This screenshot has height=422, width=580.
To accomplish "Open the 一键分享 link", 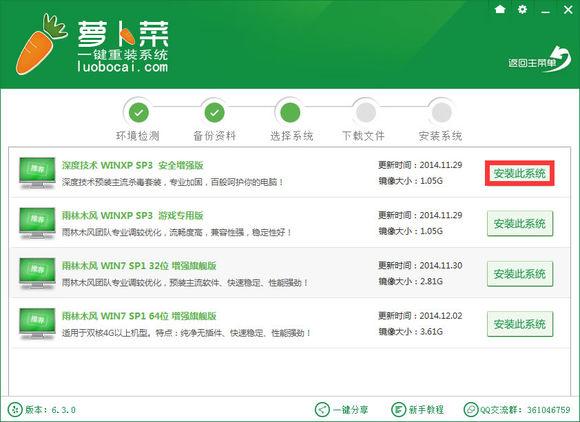I will click(351, 410).
